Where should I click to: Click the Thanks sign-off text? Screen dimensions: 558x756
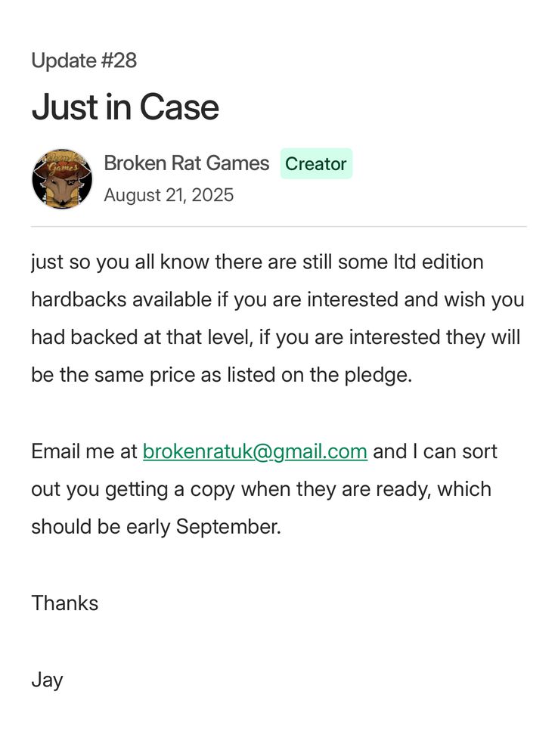(x=64, y=603)
